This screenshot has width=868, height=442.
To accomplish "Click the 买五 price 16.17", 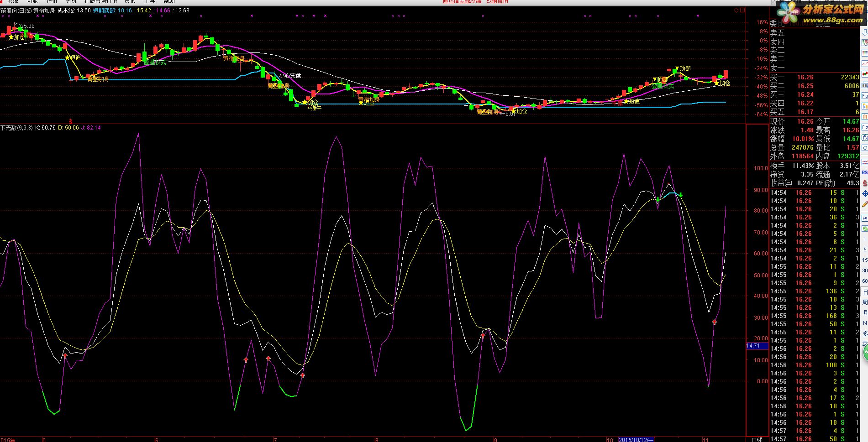I will click(805, 112).
